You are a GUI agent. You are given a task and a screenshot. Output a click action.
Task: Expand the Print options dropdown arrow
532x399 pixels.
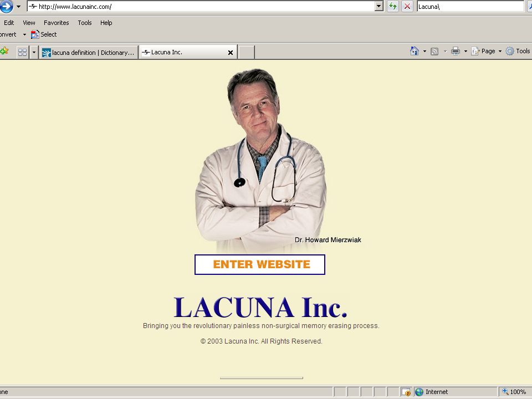tap(465, 51)
